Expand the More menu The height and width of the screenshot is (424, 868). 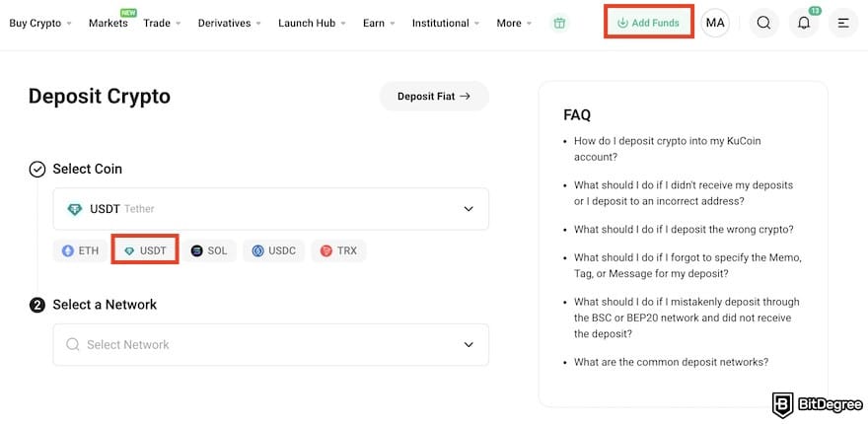[x=514, y=24]
